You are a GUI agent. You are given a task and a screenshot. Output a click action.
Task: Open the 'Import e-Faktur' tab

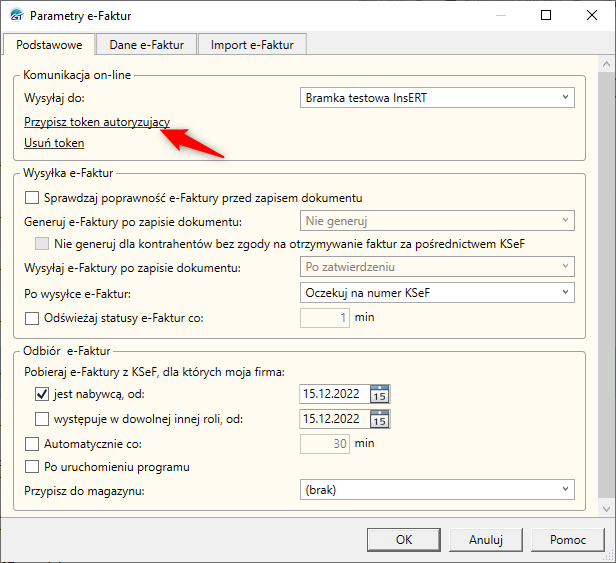click(x=252, y=44)
